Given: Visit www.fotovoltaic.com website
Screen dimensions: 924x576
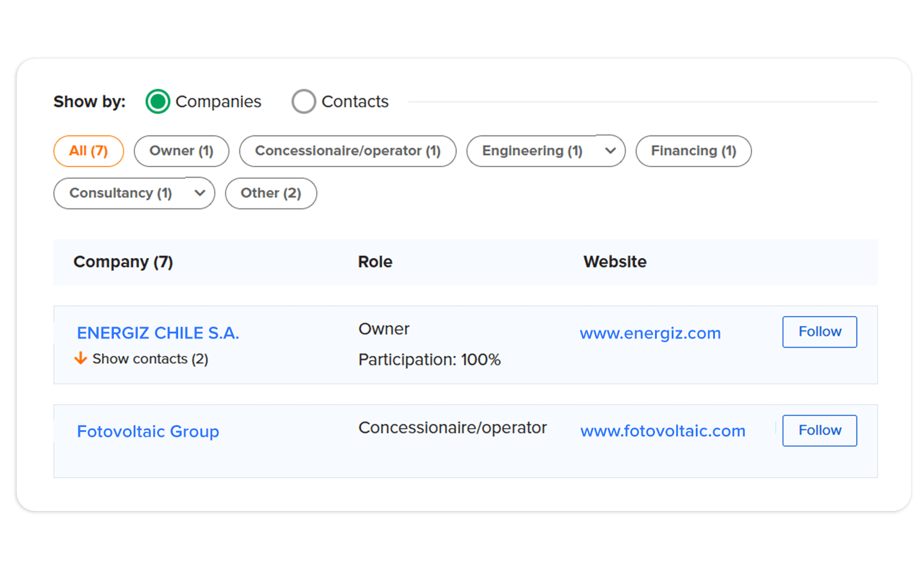Looking at the screenshot, I should [662, 431].
